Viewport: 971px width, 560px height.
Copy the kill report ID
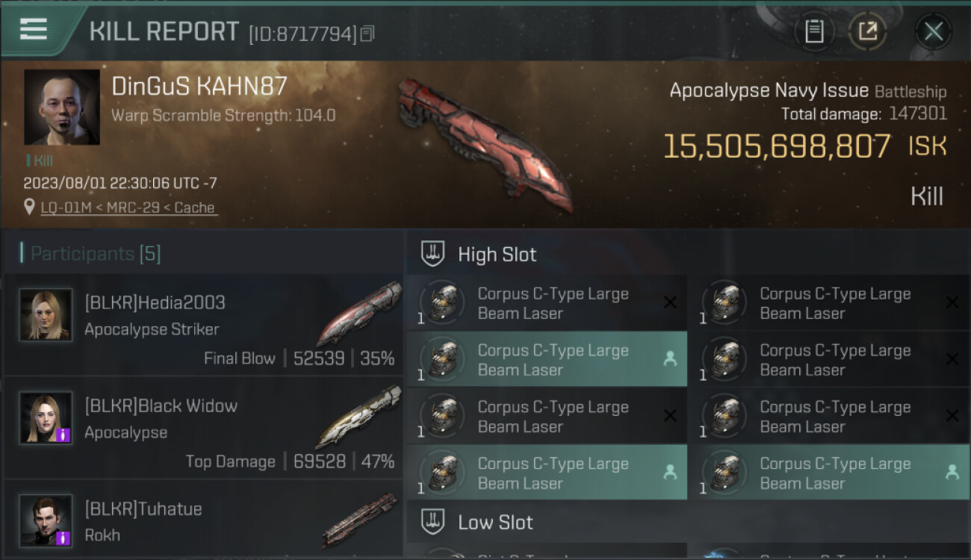[x=367, y=34]
